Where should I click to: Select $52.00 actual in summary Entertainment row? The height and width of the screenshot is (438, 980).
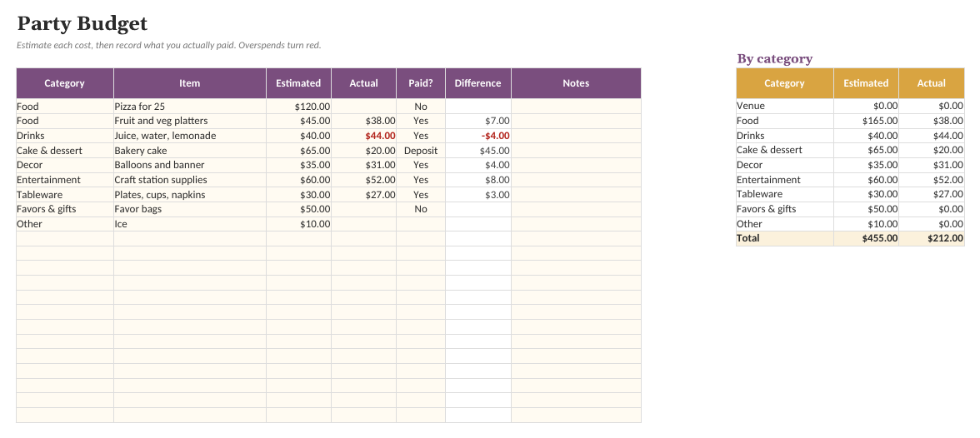932,180
